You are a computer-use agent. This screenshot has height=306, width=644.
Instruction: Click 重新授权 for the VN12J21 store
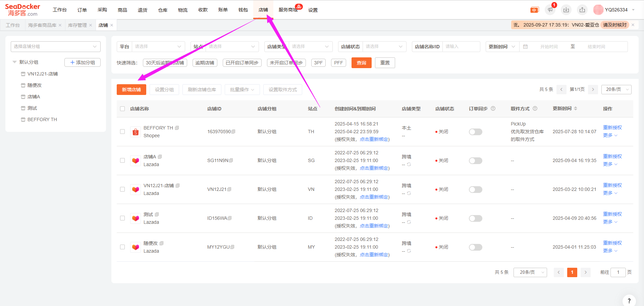coord(612,185)
